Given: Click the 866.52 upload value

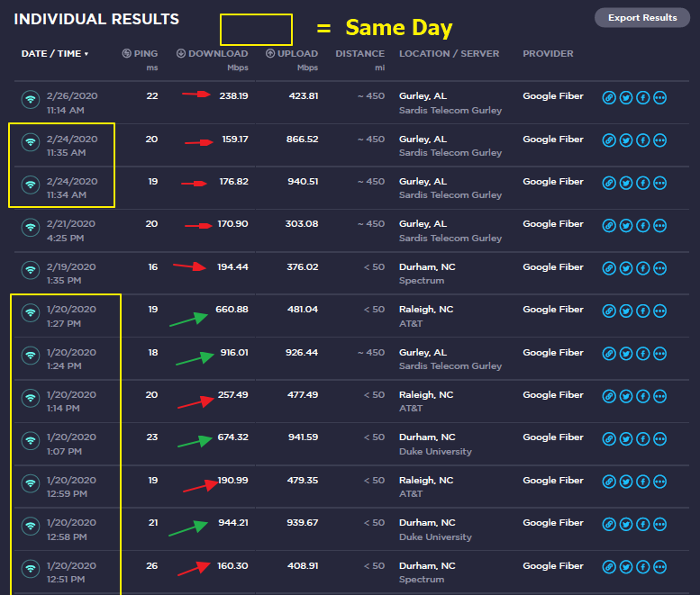Looking at the screenshot, I should (x=302, y=140).
